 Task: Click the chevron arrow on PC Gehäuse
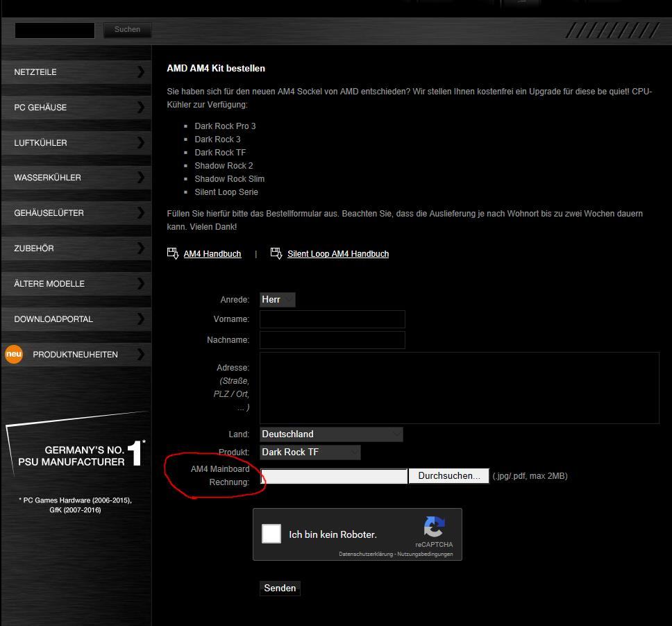(x=140, y=107)
